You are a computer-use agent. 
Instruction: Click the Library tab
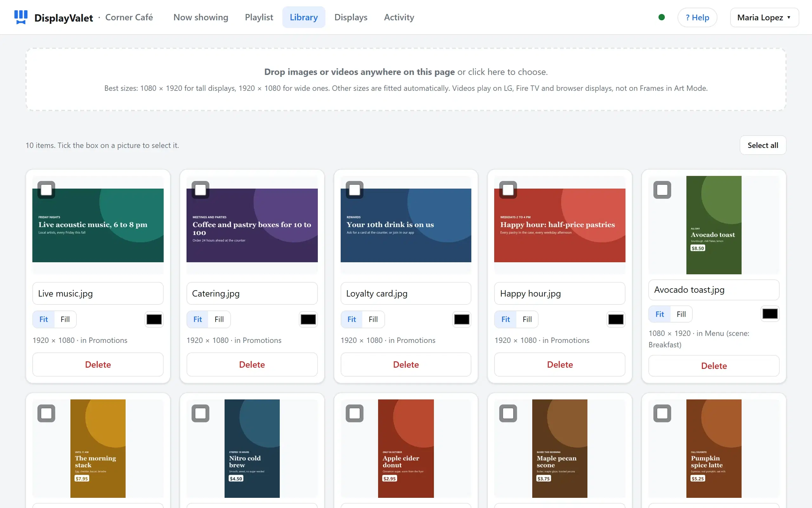(x=304, y=17)
